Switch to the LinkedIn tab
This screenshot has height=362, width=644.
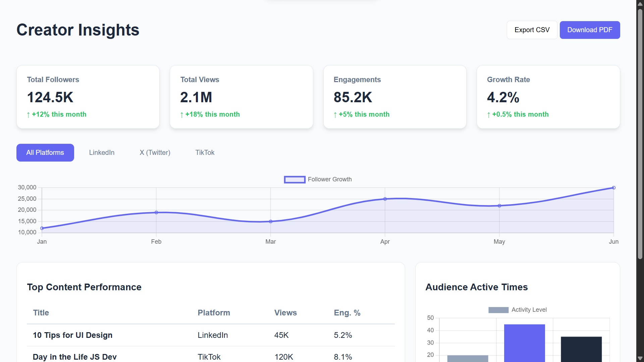[102, 153]
